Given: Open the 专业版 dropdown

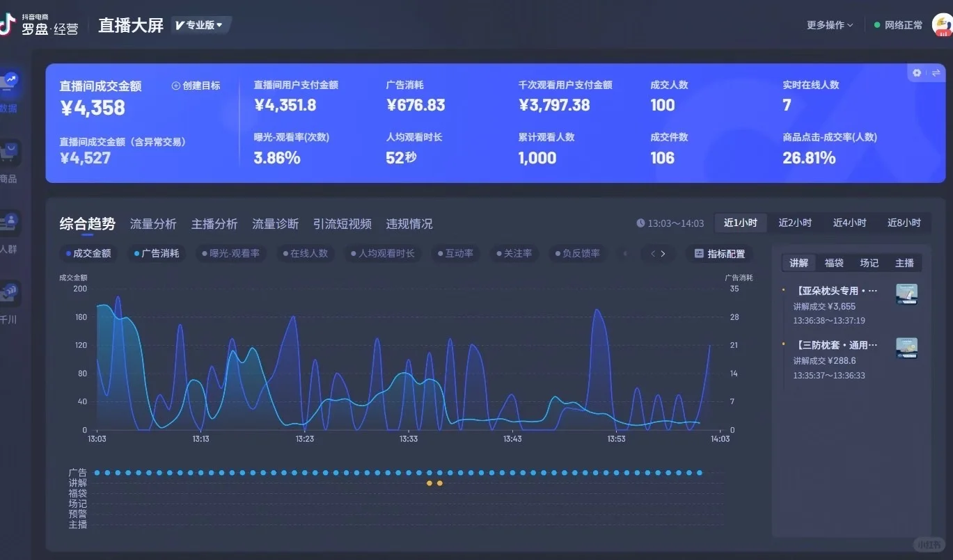Looking at the screenshot, I should [200, 24].
